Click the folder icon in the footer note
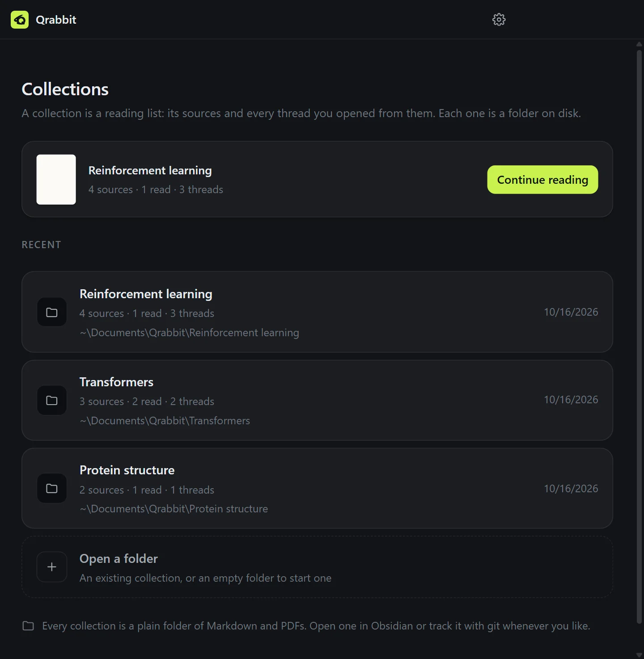 click(x=28, y=626)
